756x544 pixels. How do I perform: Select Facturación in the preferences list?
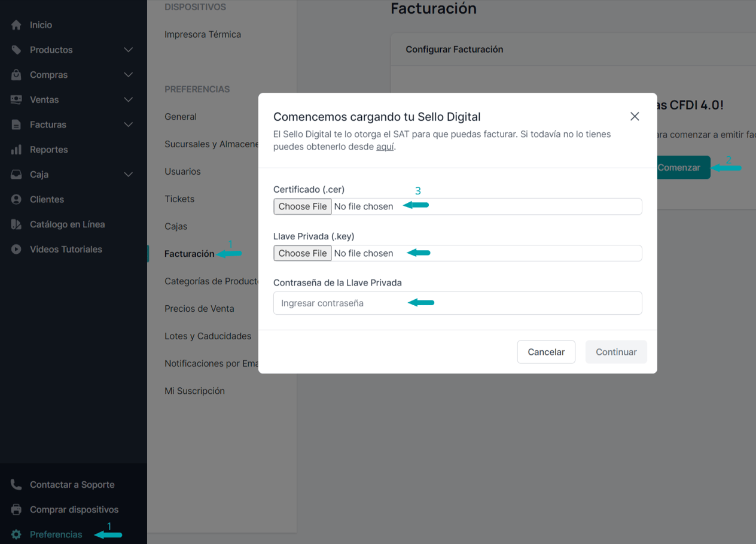click(190, 253)
